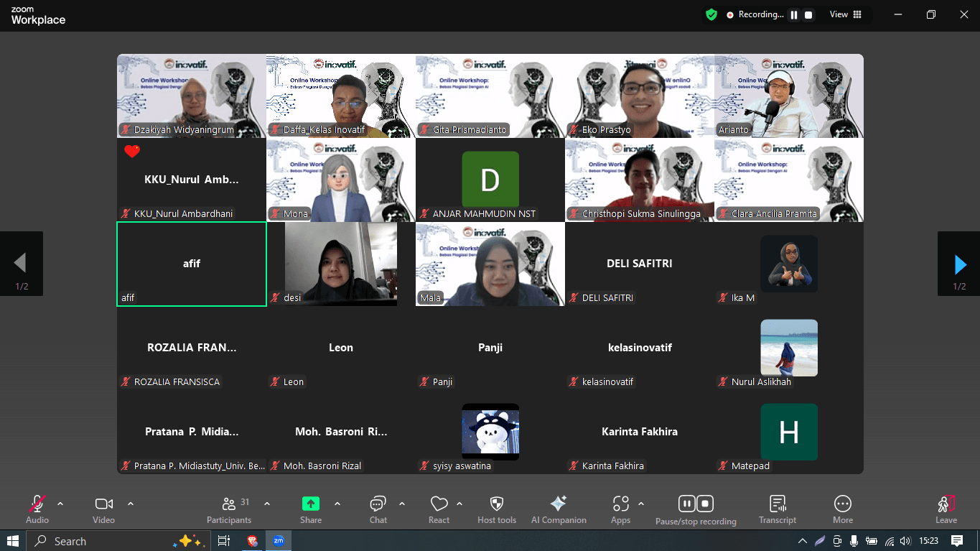
Task: Open Host tools
Action: [496, 503]
